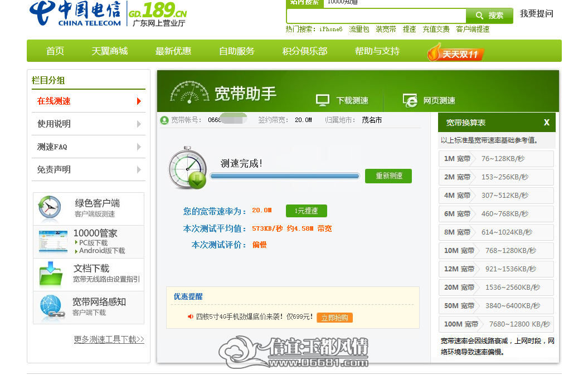
Task: Select the 12M 宽带 row
Action: pyautogui.click(x=496, y=269)
